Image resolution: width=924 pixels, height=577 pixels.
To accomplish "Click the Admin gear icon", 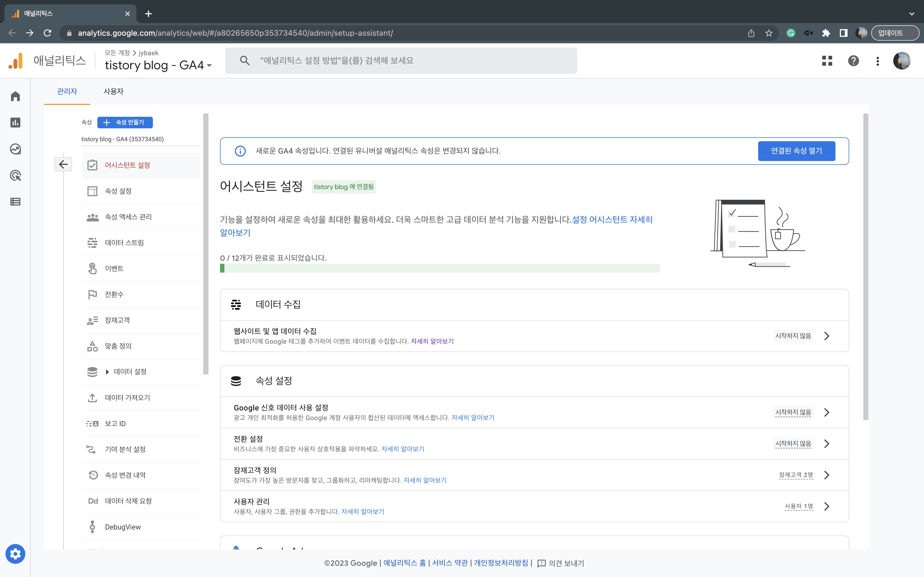I will [x=15, y=554].
